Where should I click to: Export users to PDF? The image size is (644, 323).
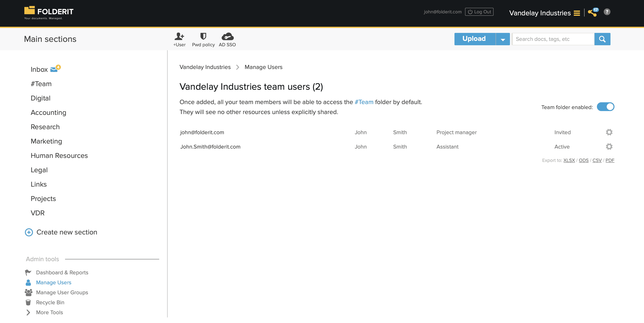click(x=610, y=160)
